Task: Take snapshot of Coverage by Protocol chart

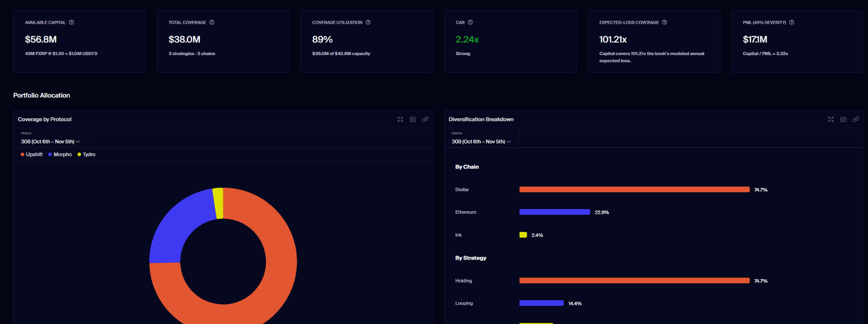Action: [x=413, y=120]
